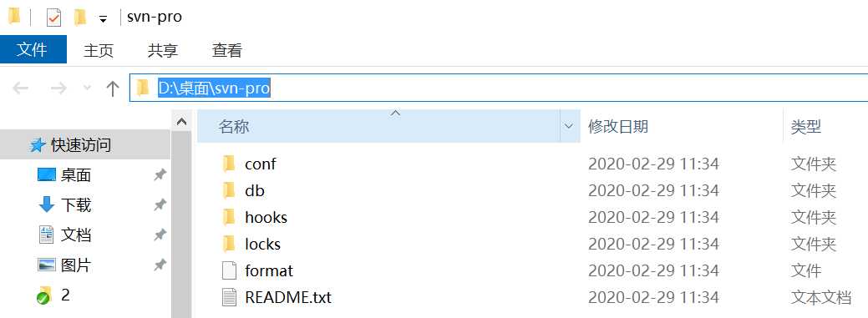Click the hooks folder icon

point(229,217)
